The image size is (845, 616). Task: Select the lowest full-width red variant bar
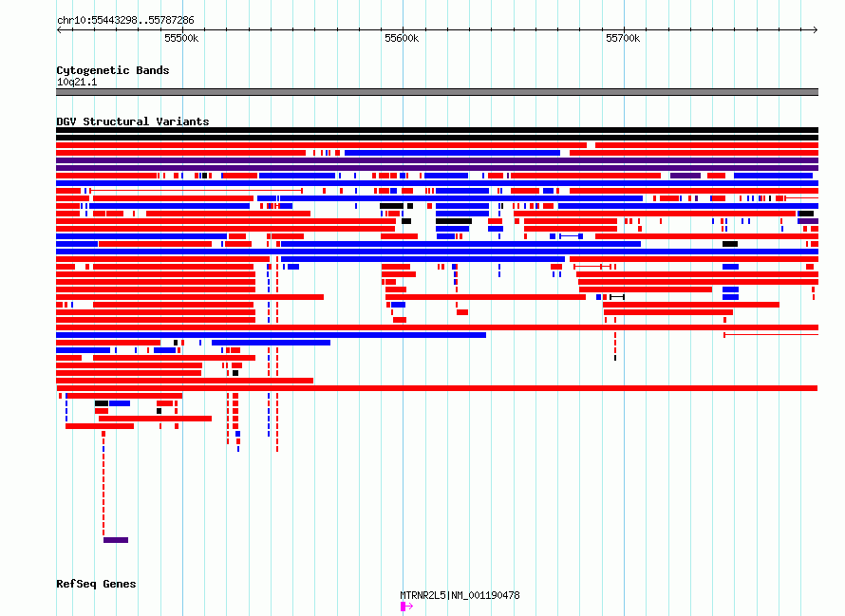(437, 388)
